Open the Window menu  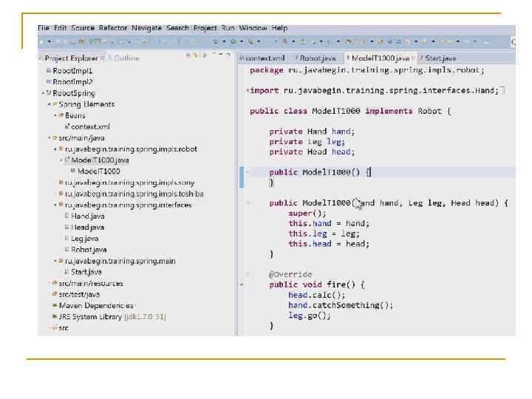[253, 28]
